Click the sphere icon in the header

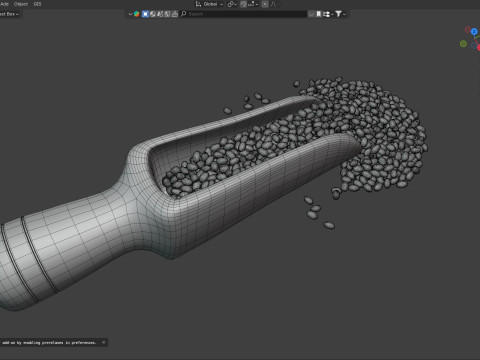[153, 14]
